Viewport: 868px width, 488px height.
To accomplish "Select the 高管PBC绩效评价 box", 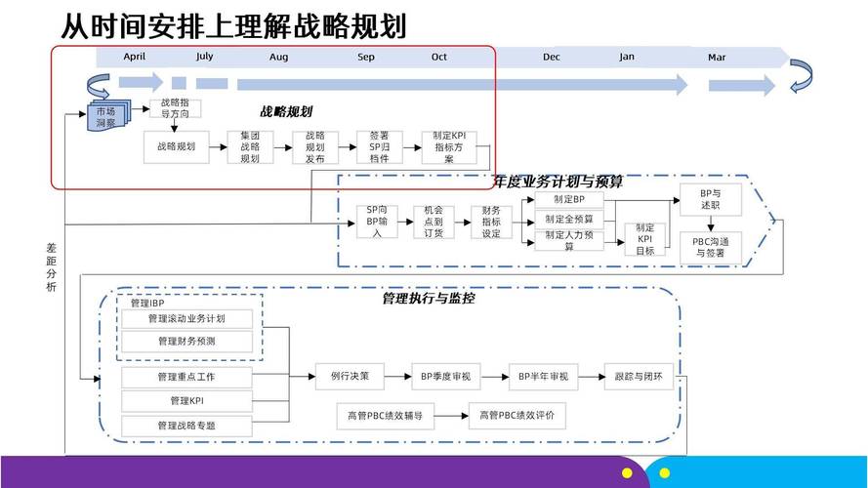I will pos(517,416).
